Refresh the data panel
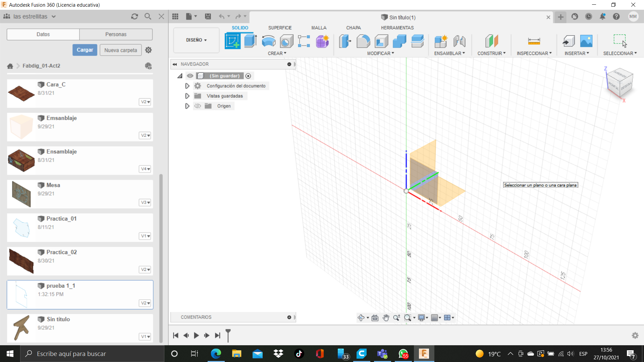Screen dimensions: 644x362 pos(135,16)
